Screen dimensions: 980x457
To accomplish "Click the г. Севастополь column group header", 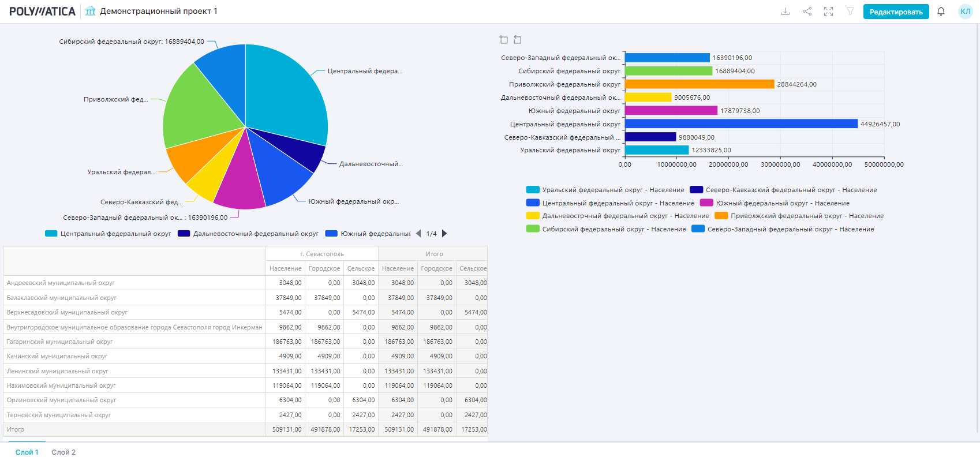I will pos(321,254).
